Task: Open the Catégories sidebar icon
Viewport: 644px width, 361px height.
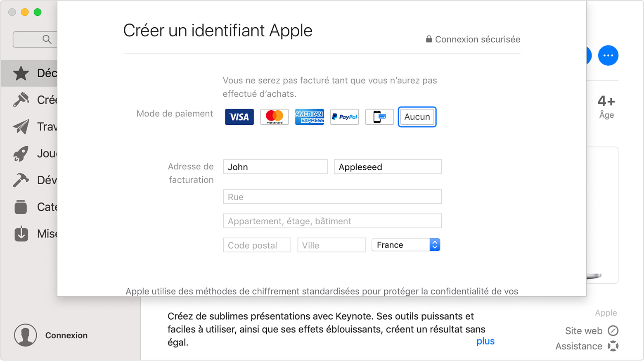Action: (21, 207)
